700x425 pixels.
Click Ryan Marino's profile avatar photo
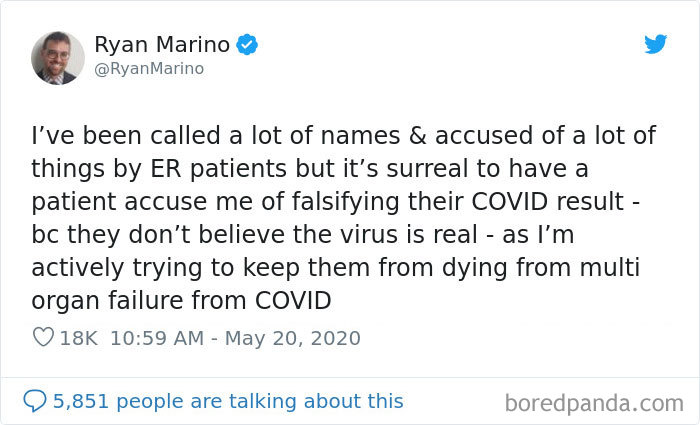pos(57,57)
